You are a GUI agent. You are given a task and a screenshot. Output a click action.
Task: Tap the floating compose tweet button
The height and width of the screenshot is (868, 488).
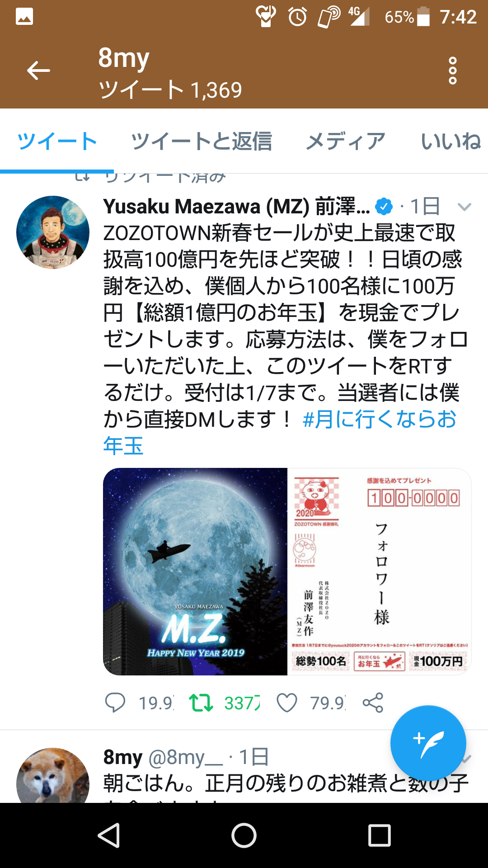click(428, 743)
